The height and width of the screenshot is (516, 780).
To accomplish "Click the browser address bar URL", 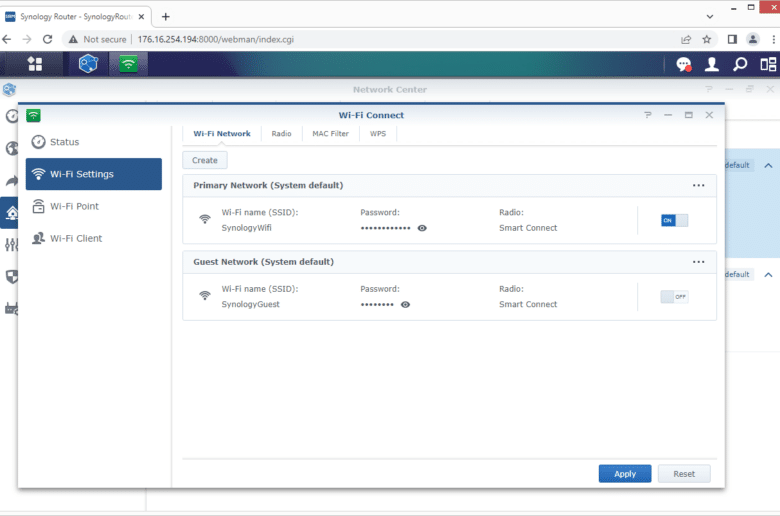I will (215, 39).
